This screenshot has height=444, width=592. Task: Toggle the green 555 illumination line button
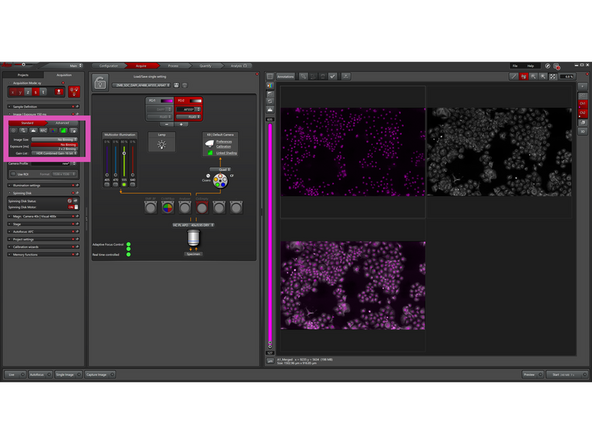coord(124,185)
